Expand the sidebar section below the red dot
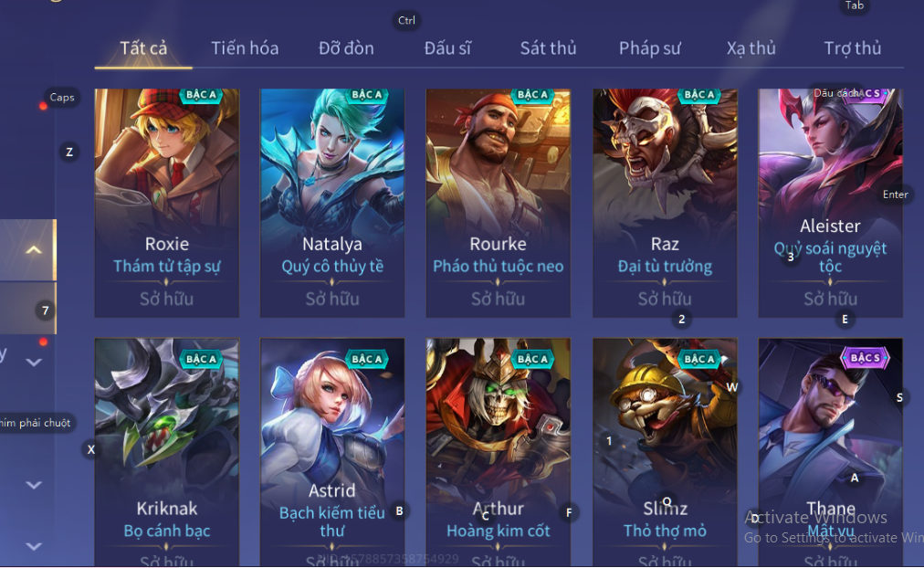The image size is (924, 568). coord(34,363)
